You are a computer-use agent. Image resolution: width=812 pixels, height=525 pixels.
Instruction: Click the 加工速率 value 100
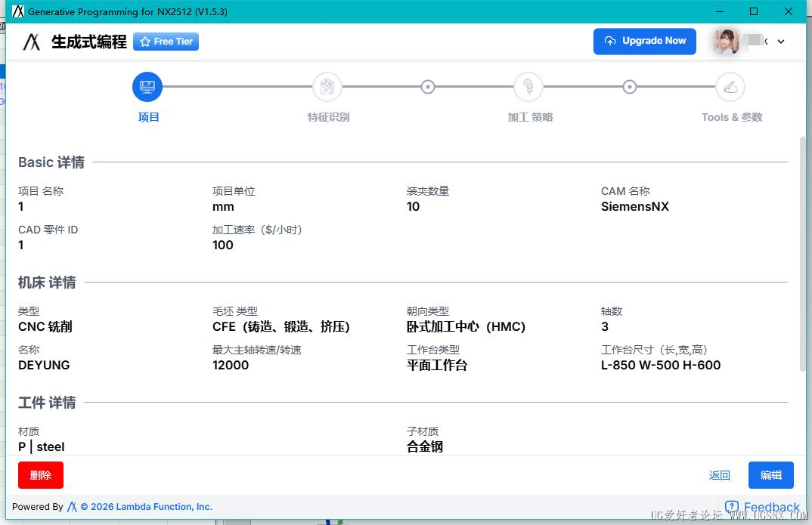click(223, 246)
